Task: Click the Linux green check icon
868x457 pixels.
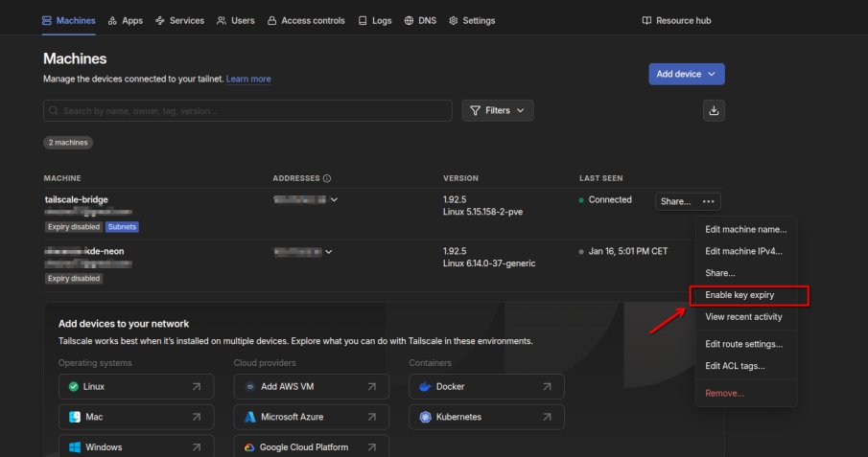Action: [74, 386]
